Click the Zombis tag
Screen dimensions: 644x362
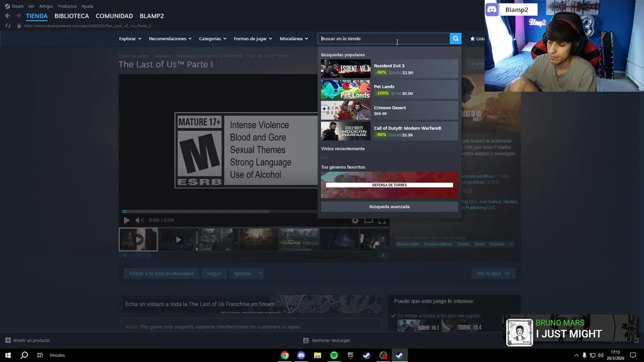pos(463,244)
